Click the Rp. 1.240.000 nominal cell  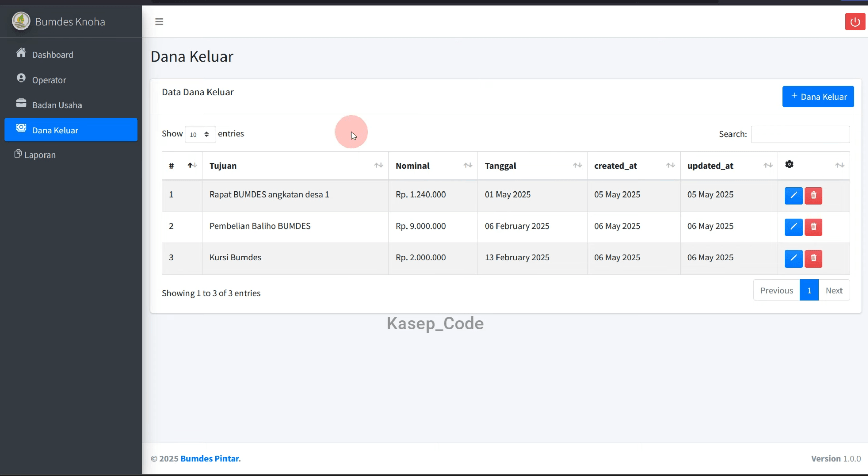433,196
